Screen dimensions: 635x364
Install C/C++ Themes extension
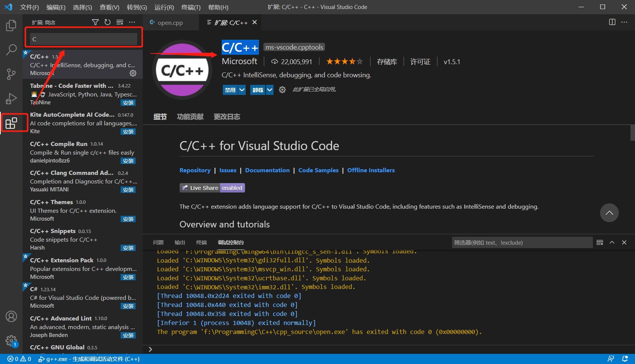coord(128,219)
